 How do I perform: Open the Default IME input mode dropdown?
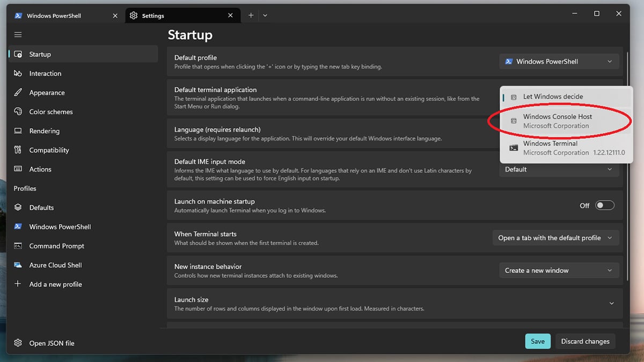(x=559, y=169)
